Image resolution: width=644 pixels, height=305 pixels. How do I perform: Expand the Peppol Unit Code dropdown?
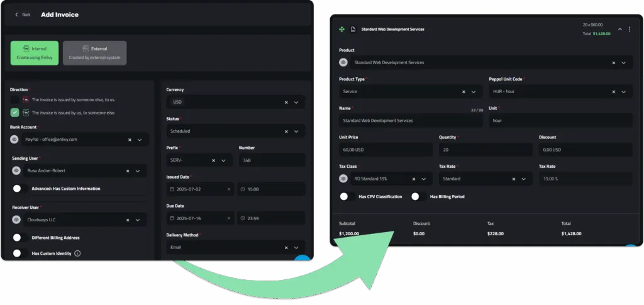pyautogui.click(x=623, y=92)
